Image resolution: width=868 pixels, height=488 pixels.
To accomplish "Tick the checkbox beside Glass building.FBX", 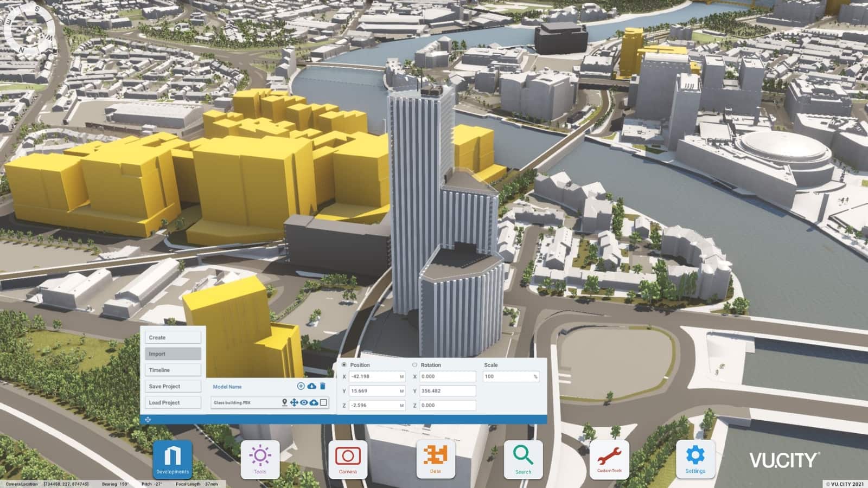I will [x=324, y=402].
